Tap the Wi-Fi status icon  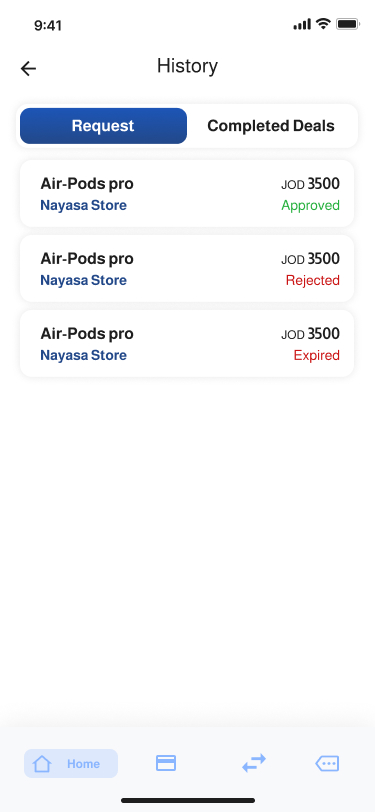(x=324, y=23)
